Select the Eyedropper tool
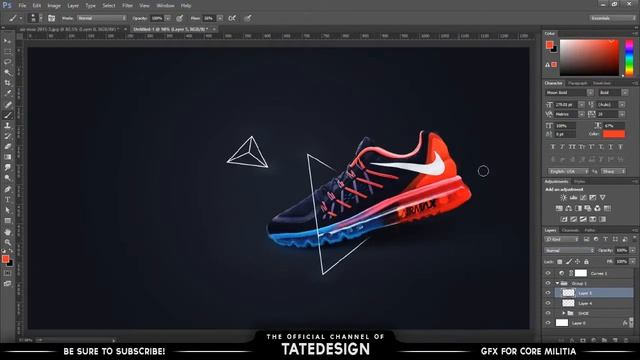 pos(7,94)
